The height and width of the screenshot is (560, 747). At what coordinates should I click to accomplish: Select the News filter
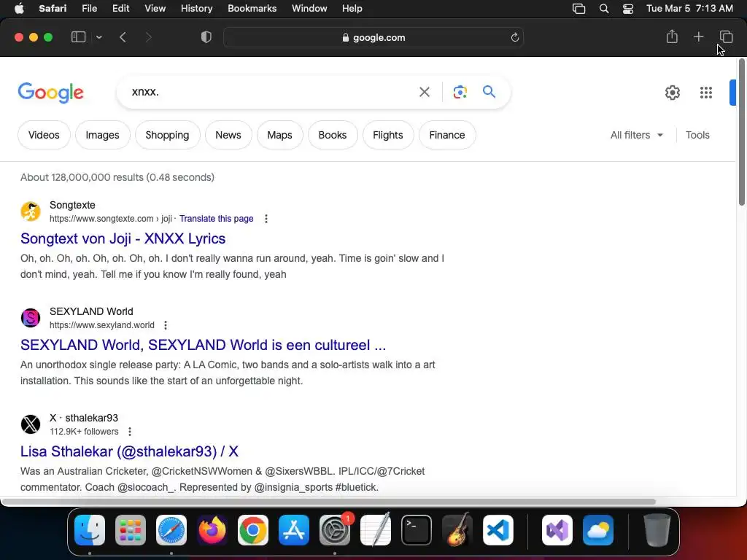click(228, 135)
